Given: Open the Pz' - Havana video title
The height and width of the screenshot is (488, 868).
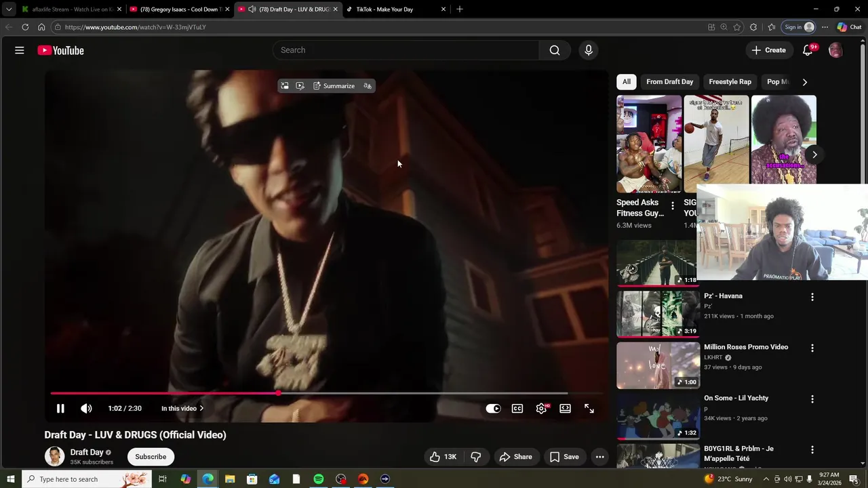Looking at the screenshot, I should (723, 296).
